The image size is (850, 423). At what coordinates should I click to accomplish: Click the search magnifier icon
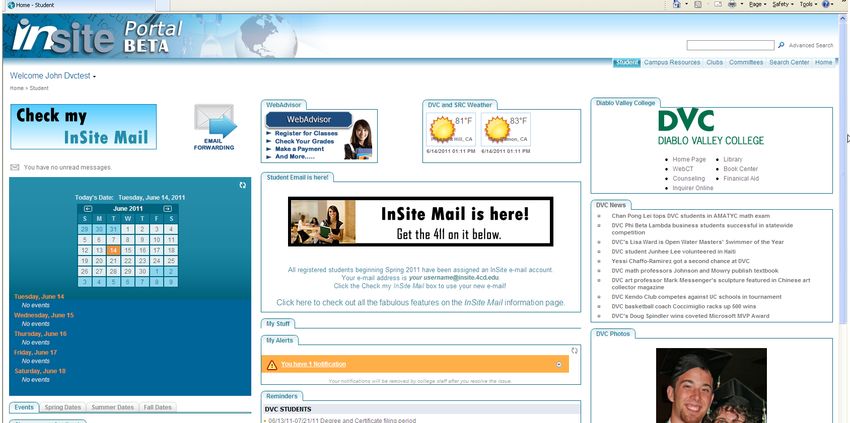[781, 46]
